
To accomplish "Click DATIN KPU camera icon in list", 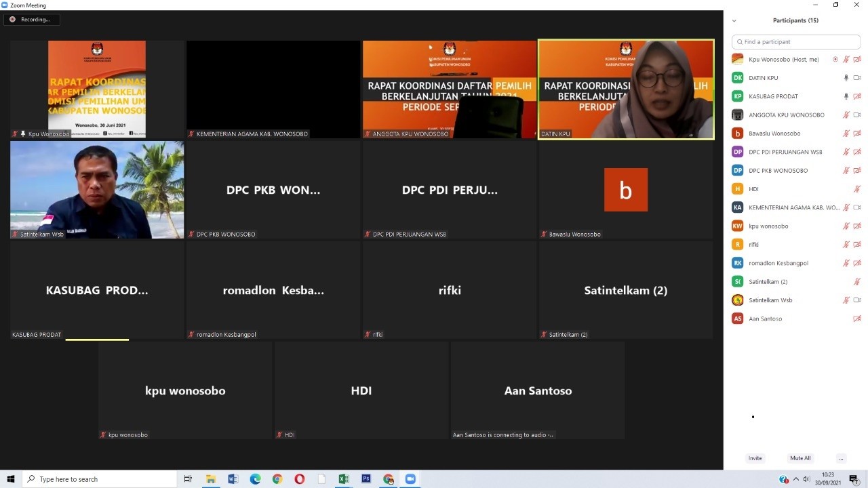I will pyautogui.click(x=857, y=78).
